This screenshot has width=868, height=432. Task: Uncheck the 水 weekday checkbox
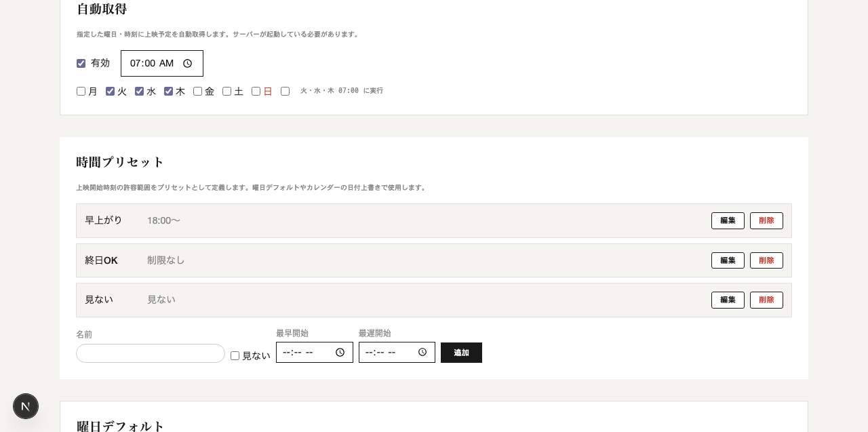pyautogui.click(x=139, y=91)
